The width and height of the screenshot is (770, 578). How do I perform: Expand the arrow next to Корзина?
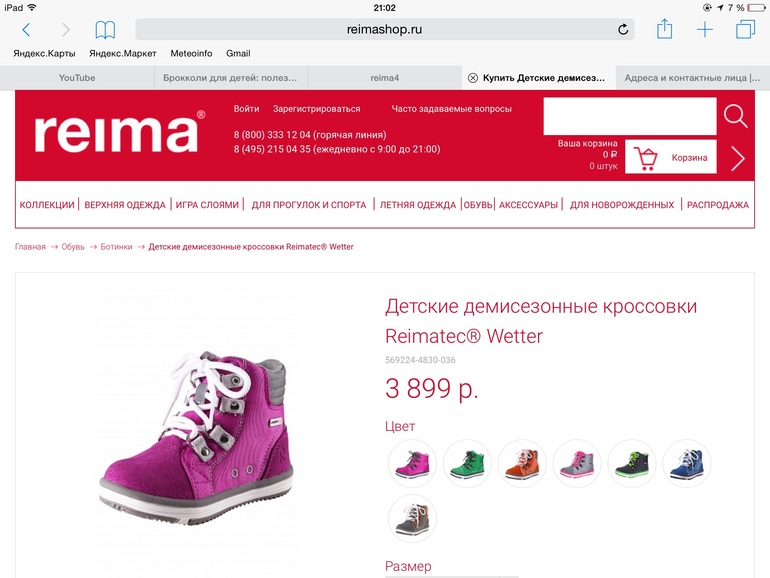tap(738, 158)
